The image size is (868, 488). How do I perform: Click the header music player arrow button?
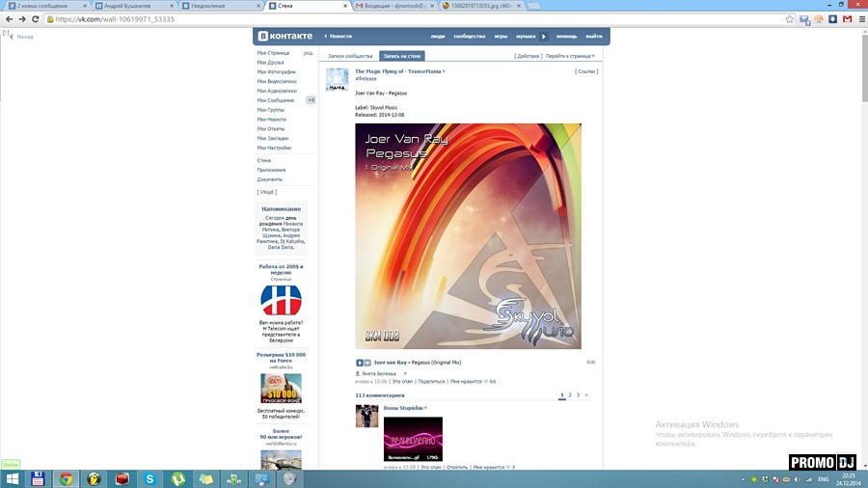543,37
